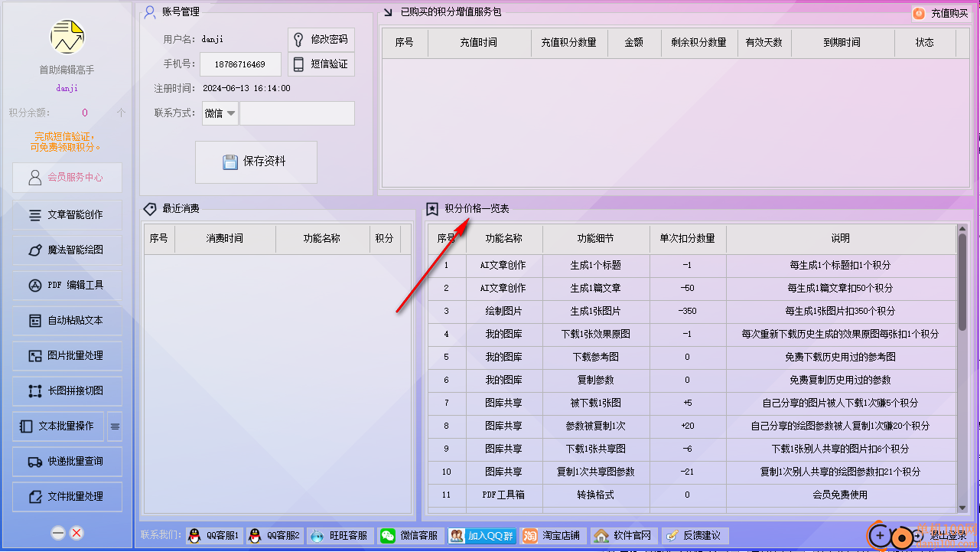Select row 1 生成1个标题
Viewport: 980px width, 552px height.
pos(692,266)
